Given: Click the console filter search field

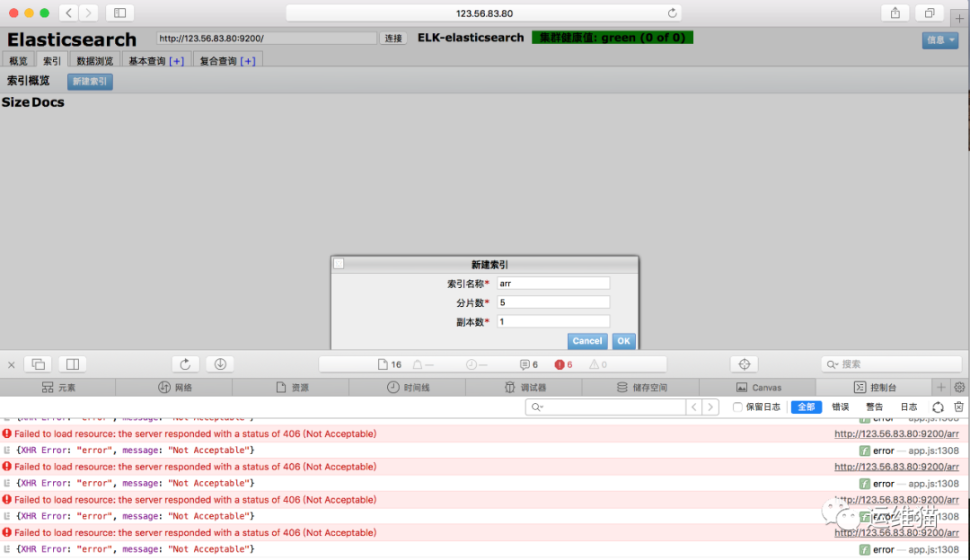Looking at the screenshot, I should tap(605, 407).
